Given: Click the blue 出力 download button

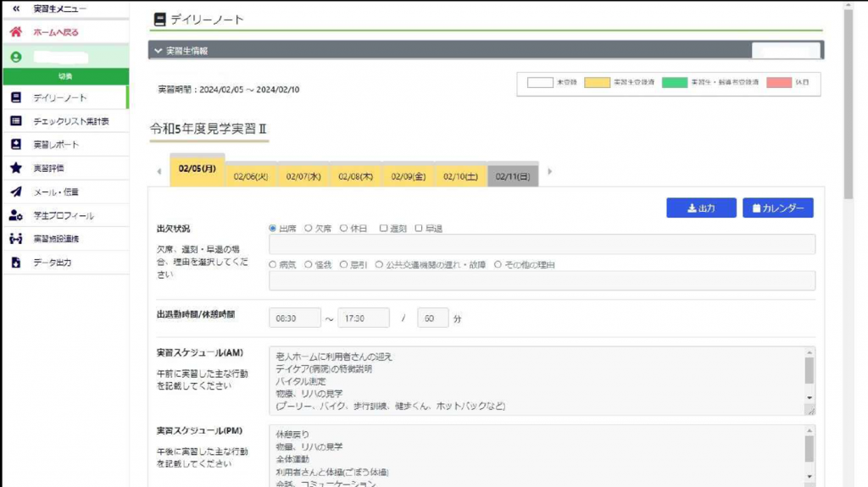Looking at the screenshot, I should coord(701,208).
